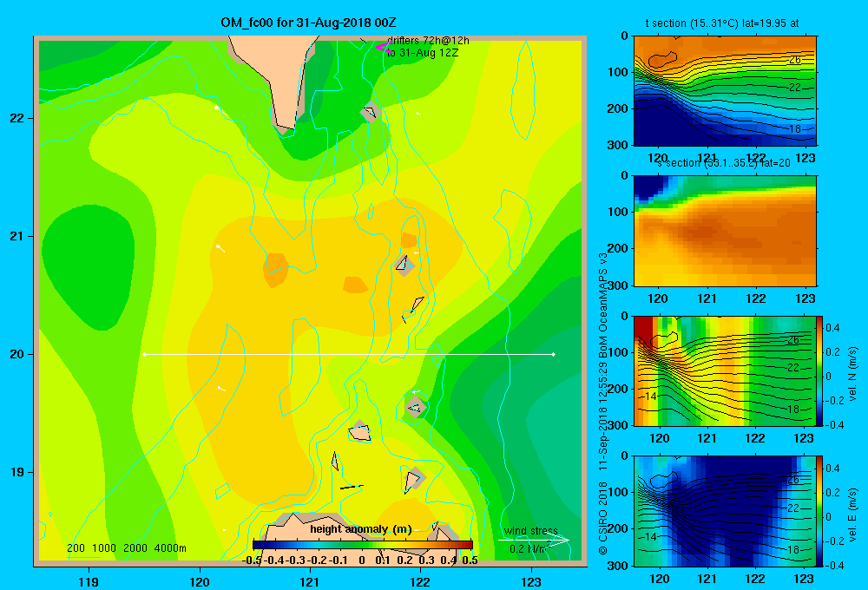This screenshot has width=868, height=590.
Task: Click latitude label 22 on the main map axis
Action: [17, 118]
